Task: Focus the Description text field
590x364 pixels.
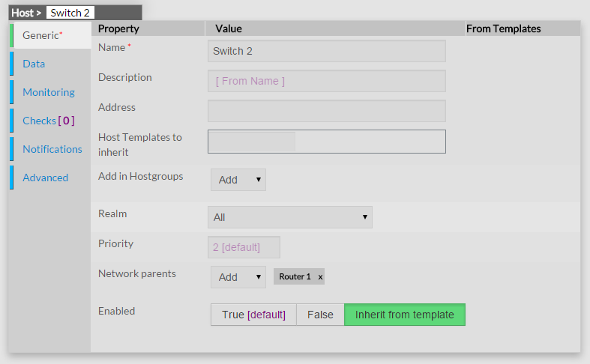Action: point(326,81)
